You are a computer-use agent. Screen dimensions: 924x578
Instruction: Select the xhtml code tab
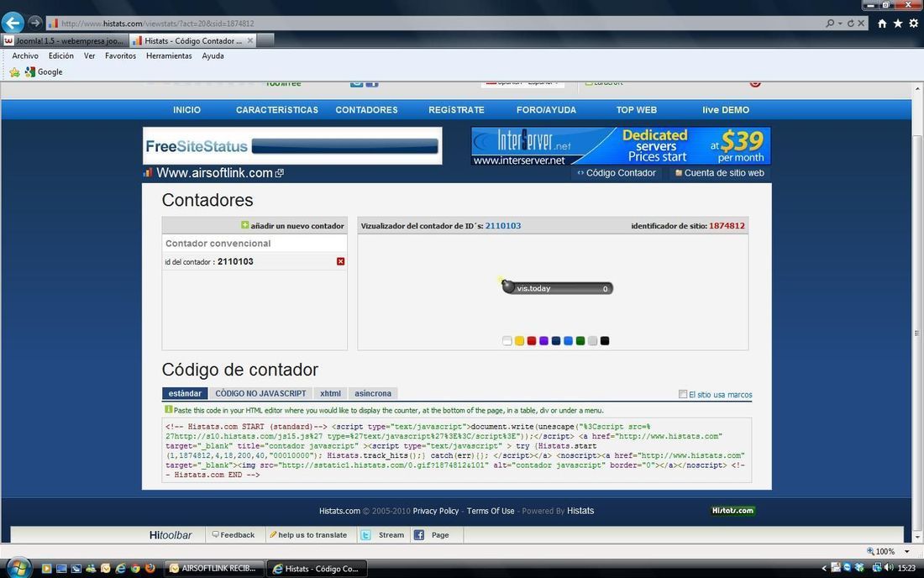tap(331, 393)
